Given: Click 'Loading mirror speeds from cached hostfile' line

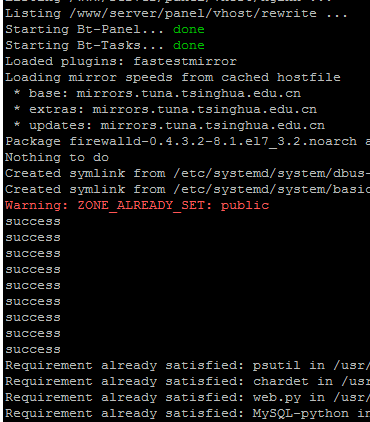Looking at the screenshot, I should click(x=173, y=77).
